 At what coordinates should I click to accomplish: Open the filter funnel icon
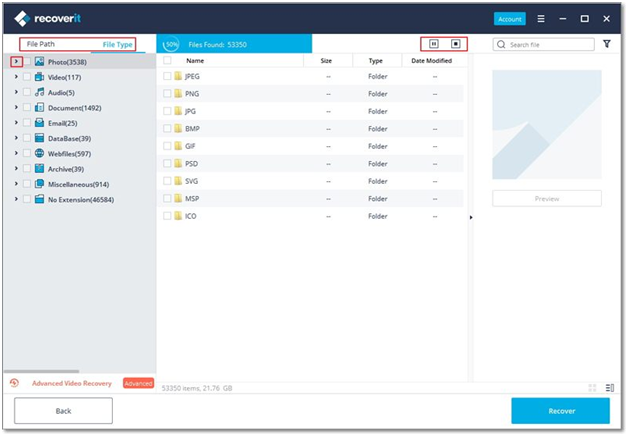tap(607, 44)
